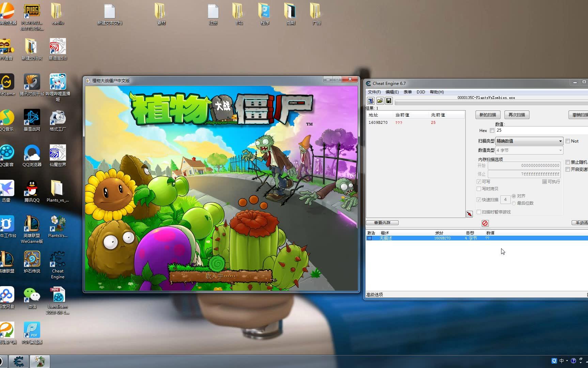Open the Cheat Engine desktop shortcut
Image resolution: width=588 pixels, height=368 pixels.
(x=58, y=265)
